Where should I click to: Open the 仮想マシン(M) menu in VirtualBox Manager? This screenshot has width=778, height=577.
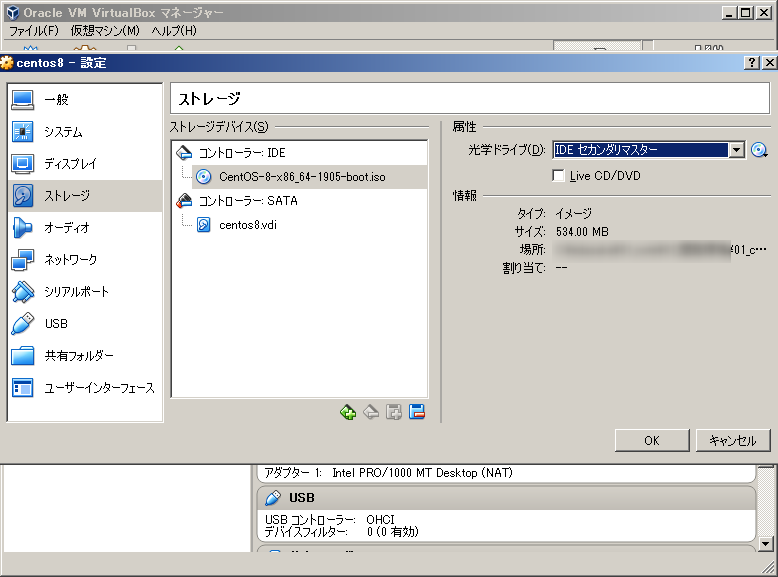click(105, 31)
